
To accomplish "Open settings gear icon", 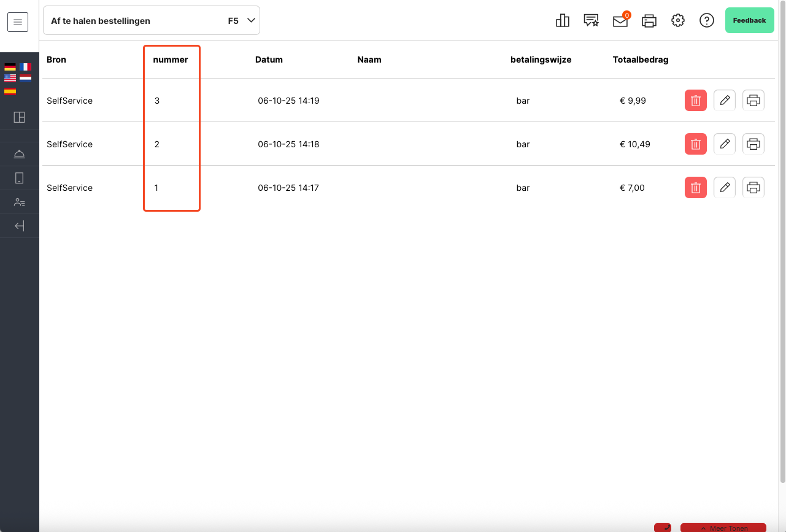I will coord(677,21).
